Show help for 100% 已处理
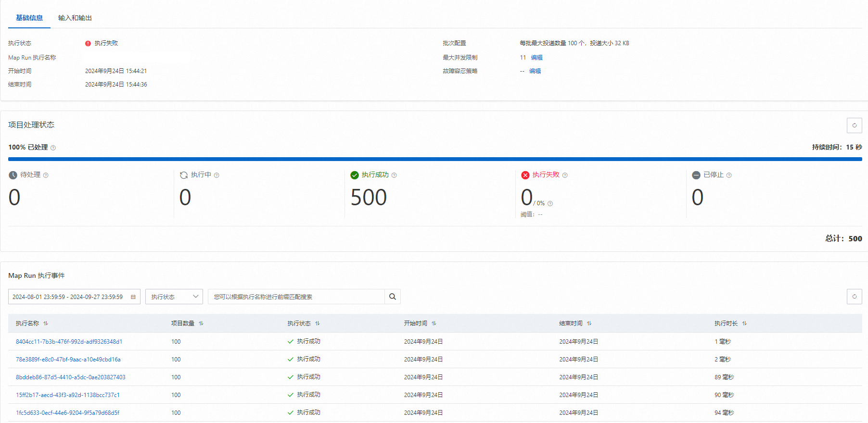868x423 pixels. pyautogui.click(x=53, y=148)
